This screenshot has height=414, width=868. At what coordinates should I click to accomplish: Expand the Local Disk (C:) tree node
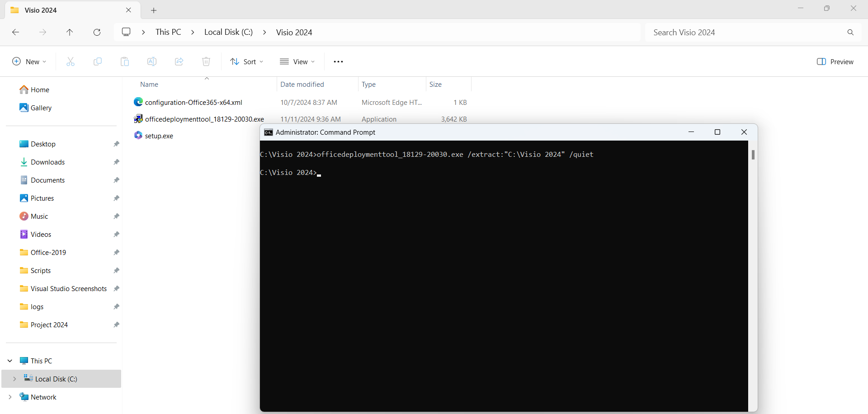click(14, 379)
